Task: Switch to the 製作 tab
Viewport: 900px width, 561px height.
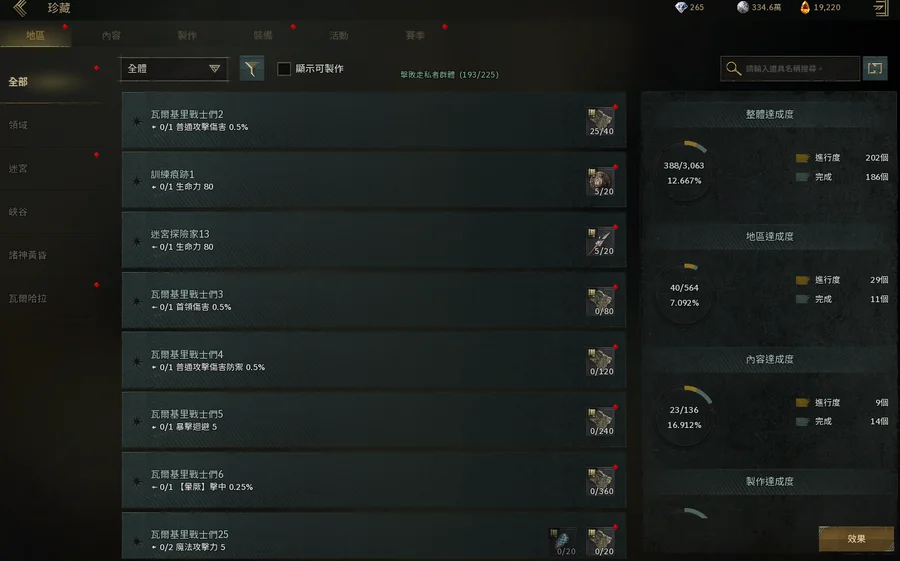Action: tap(187, 36)
